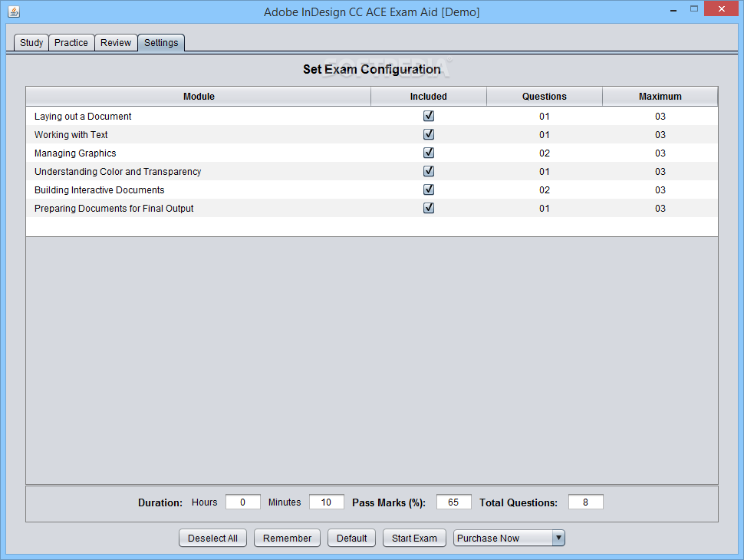Image resolution: width=744 pixels, height=560 pixels.
Task: Click the Hours duration field
Action: click(x=243, y=502)
